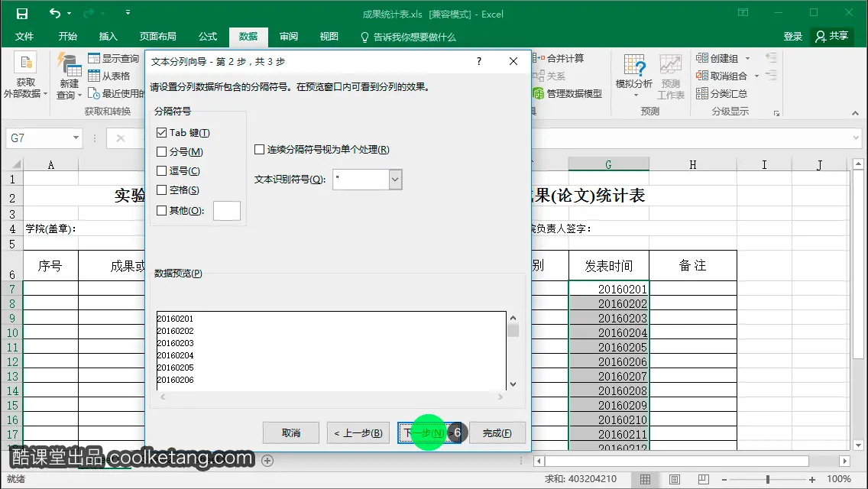
Task: Open the 文本识别符号 dropdown
Action: (x=395, y=180)
